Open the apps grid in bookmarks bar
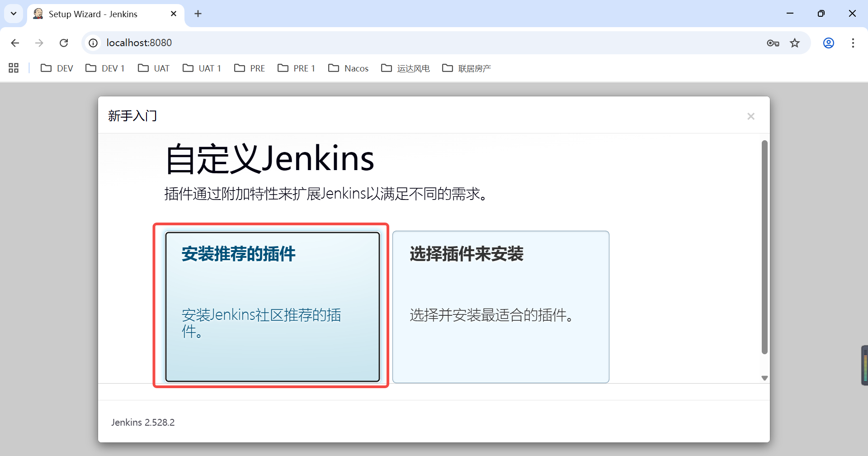 14,68
